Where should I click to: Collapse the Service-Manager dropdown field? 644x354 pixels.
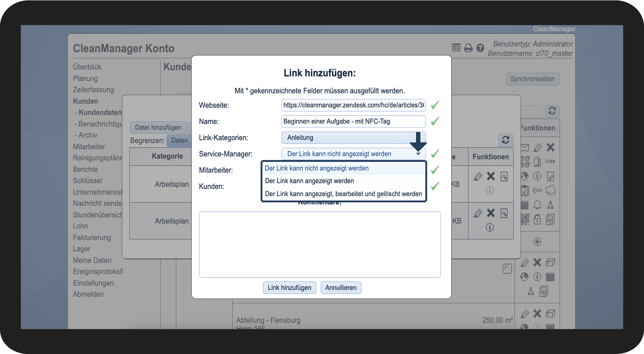[353, 154]
